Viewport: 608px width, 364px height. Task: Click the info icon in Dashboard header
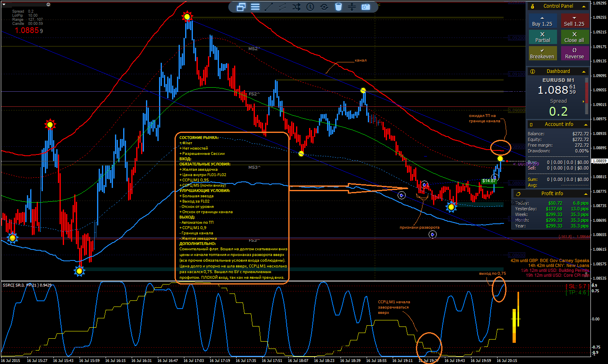(x=533, y=71)
